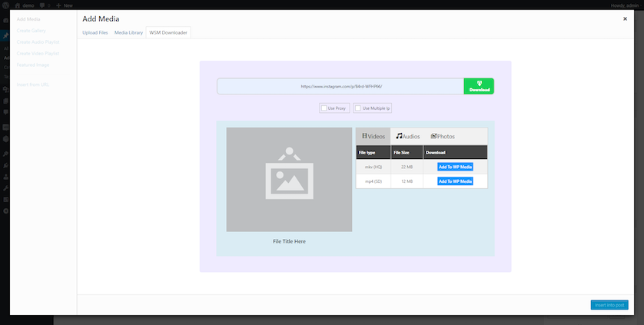Image resolution: width=644 pixels, height=325 pixels.
Task: Click the placeholder image thumbnail
Action: 289,179
